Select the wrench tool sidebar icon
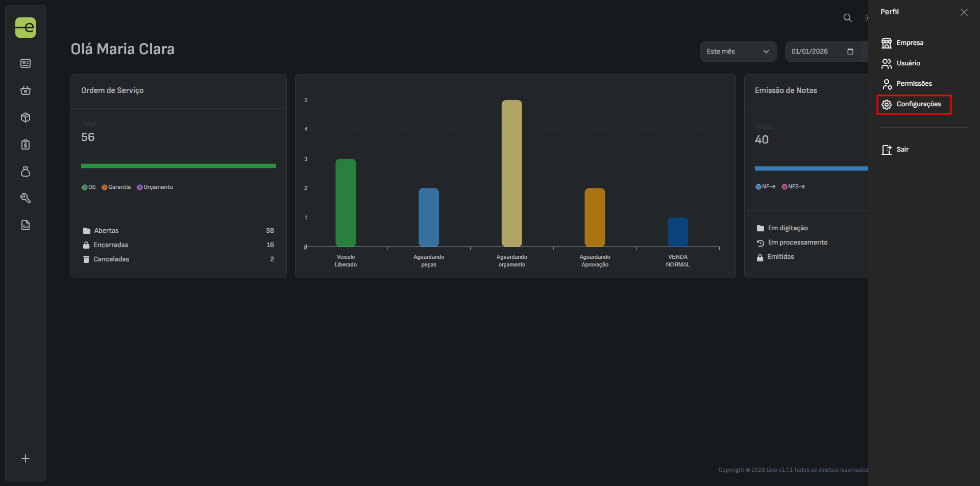This screenshot has width=980, height=486. (26, 198)
